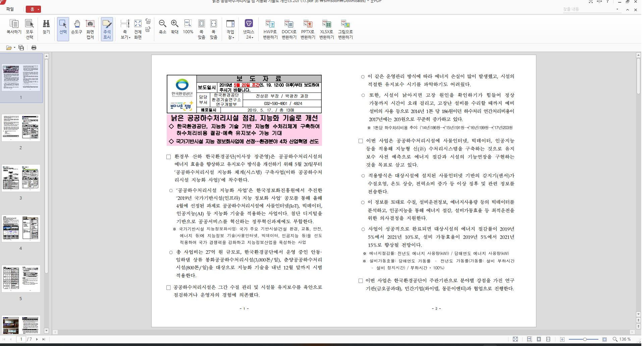Click the status bar fit page icon

[x=539, y=339]
